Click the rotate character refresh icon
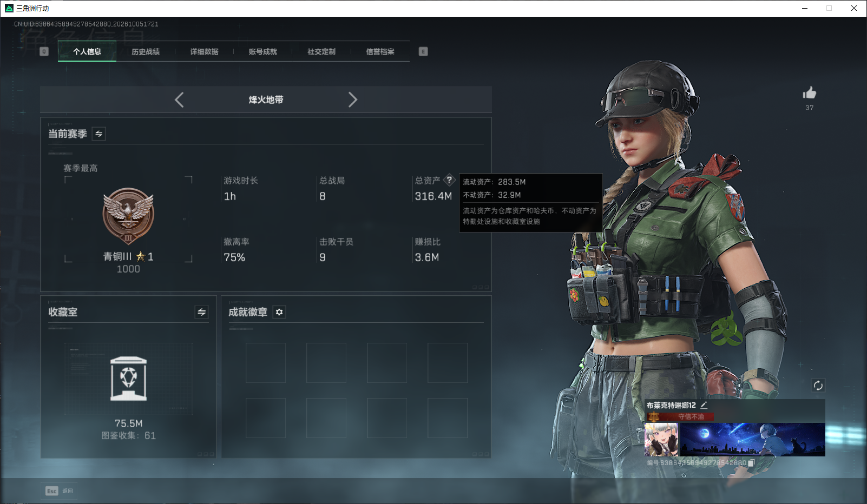 click(x=818, y=385)
